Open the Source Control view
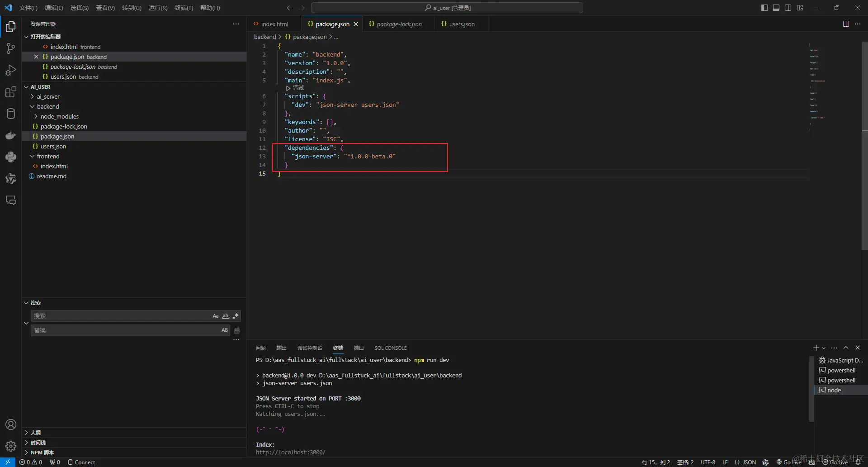The image size is (868, 467). click(11, 48)
